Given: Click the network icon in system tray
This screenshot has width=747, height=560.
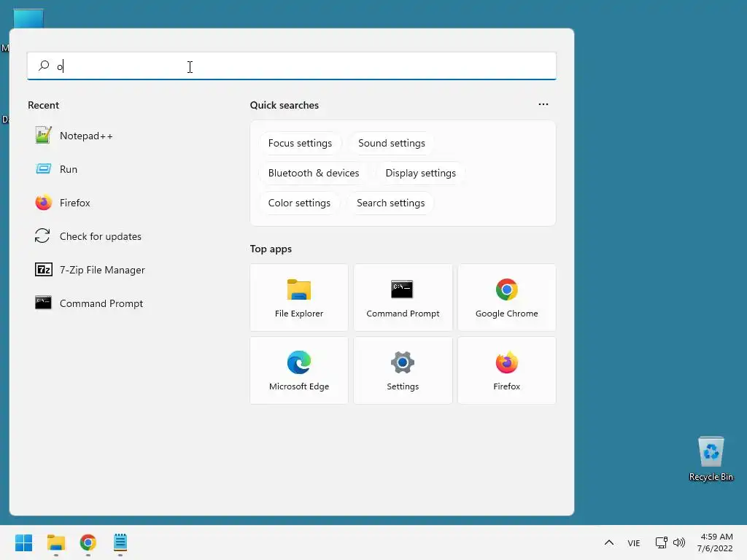Looking at the screenshot, I should [661, 542].
